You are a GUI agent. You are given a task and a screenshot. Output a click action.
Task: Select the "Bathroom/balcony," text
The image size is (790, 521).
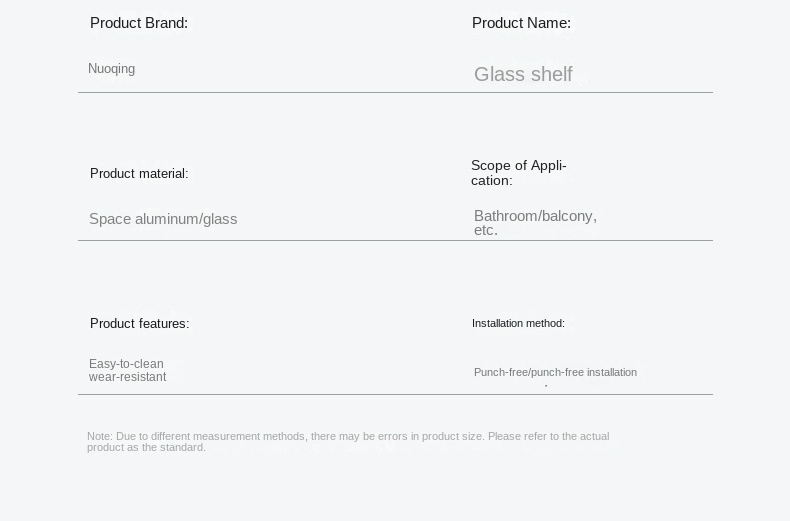click(x=535, y=216)
